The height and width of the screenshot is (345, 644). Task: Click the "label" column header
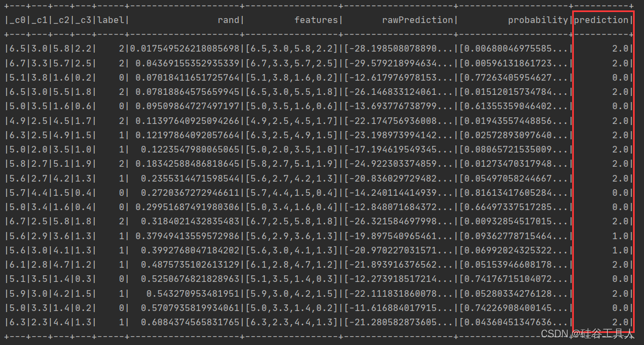[111, 20]
